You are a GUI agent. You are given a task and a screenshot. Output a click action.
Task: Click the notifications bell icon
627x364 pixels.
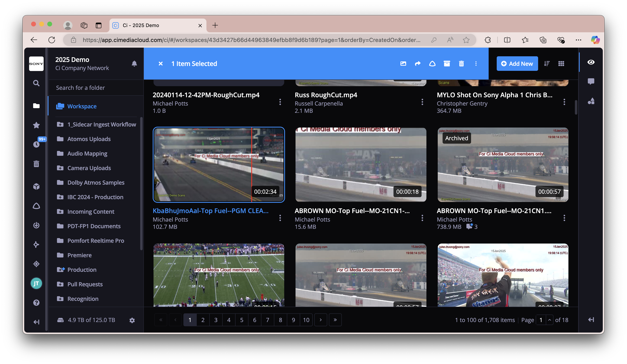(x=134, y=64)
